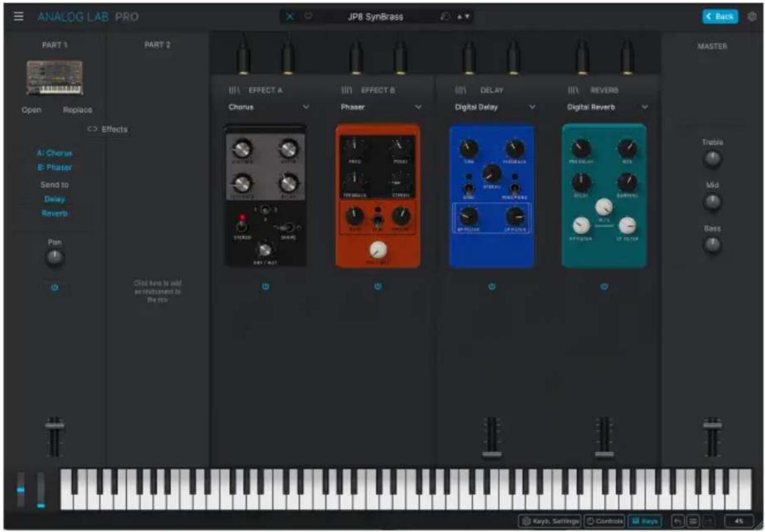765x532 pixels.
Task: Click Open under the Part 1 instrument
Action: pyautogui.click(x=32, y=110)
